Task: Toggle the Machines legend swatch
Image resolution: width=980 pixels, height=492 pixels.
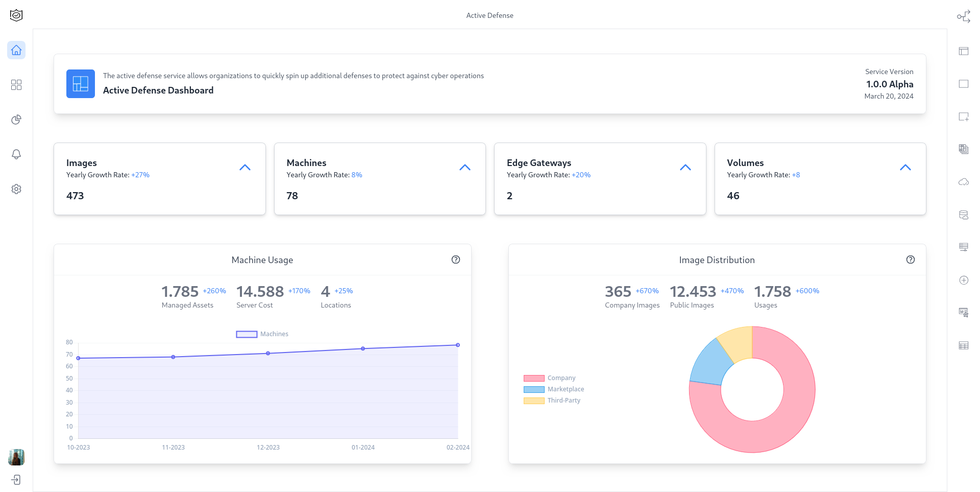Action: pos(247,334)
